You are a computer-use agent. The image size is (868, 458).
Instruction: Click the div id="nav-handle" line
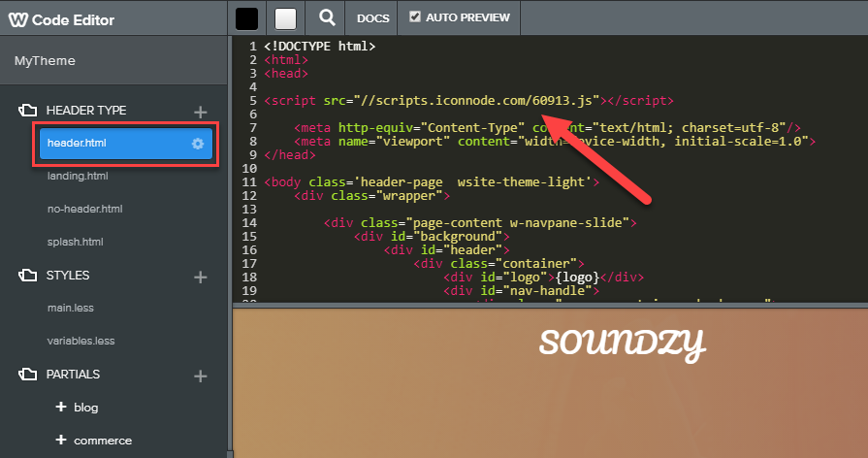(x=522, y=291)
